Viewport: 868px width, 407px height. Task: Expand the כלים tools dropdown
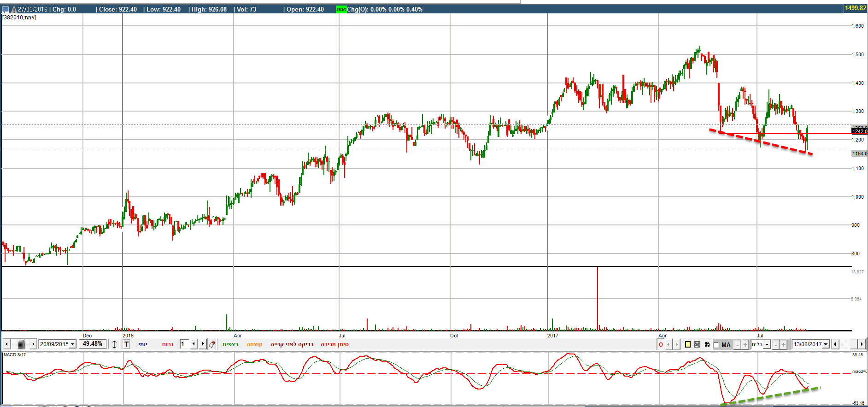(x=767, y=344)
